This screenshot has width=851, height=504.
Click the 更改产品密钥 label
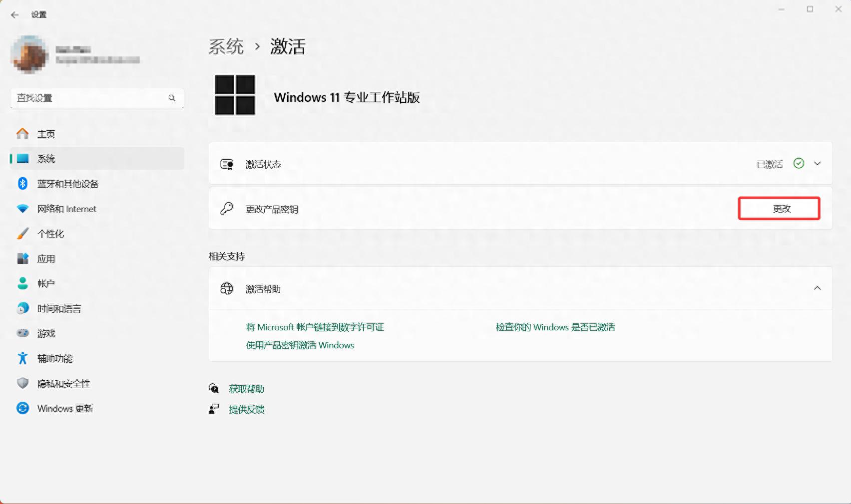(272, 209)
